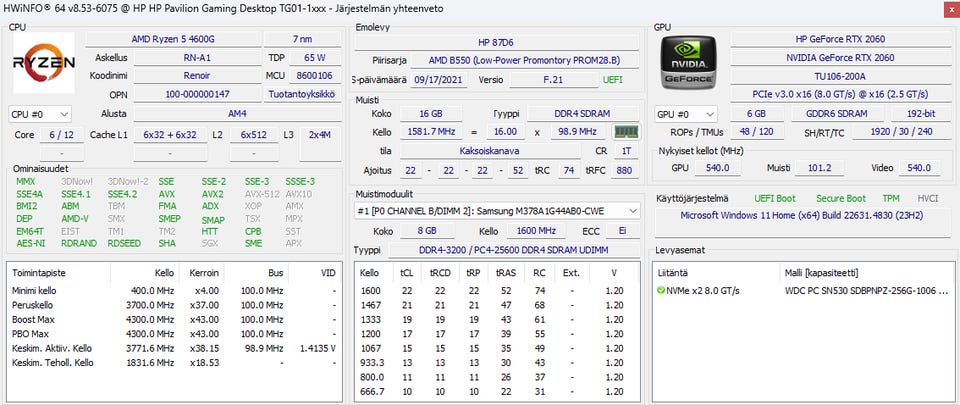Click the AVX2 feature label
Screen dimensions: 960x405
click(212, 194)
